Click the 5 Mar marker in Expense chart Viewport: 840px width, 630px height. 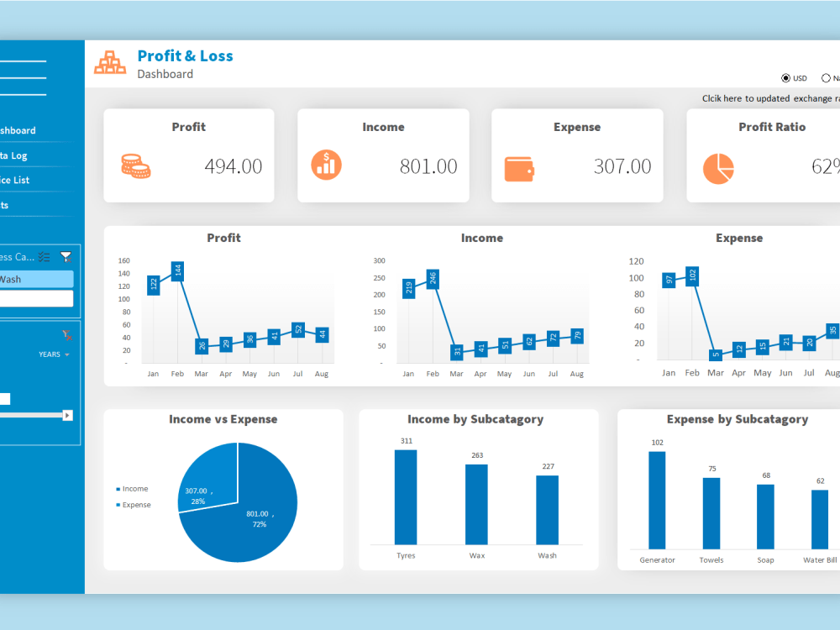[716, 354]
